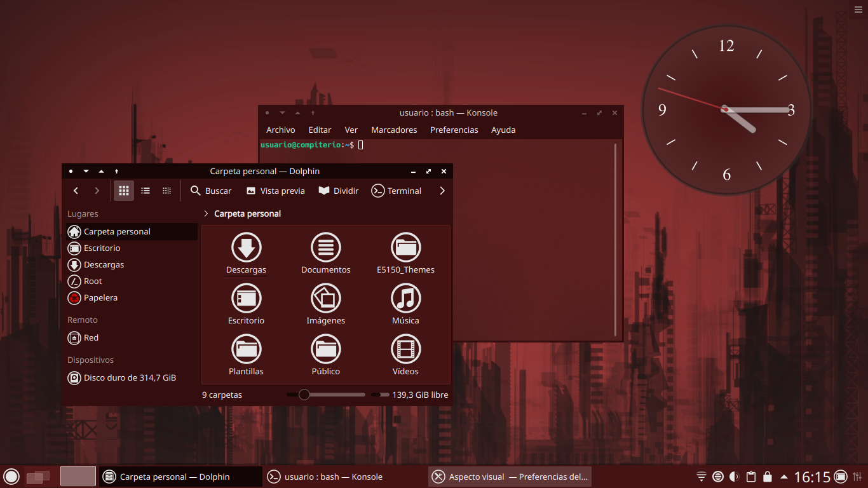Viewport: 868px width, 488px height.
Task: Open panel settings sliders icon
Action: click(858, 477)
